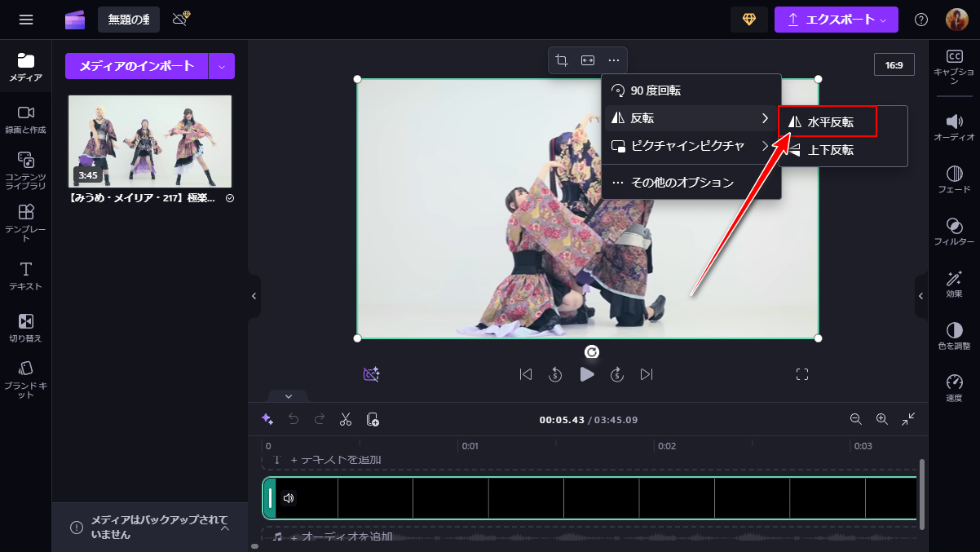Select the imported video thumbnail in the media panel
The width and height of the screenshot is (980, 552).
pyautogui.click(x=150, y=141)
